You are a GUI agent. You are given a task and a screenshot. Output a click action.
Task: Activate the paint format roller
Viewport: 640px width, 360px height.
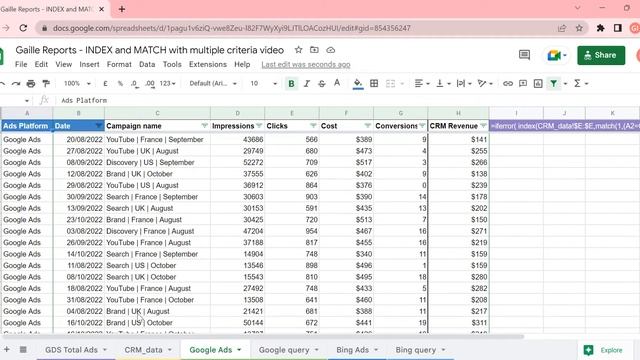(46, 84)
